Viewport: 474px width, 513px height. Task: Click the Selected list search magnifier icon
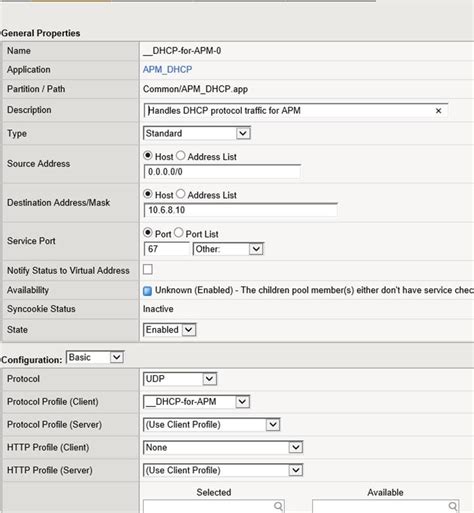(x=278, y=506)
